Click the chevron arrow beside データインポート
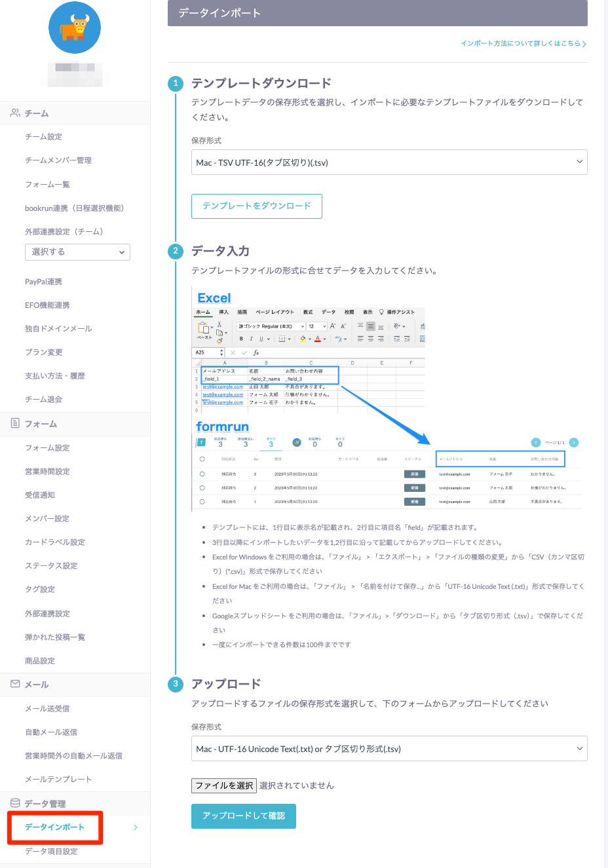 pos(136,827)
